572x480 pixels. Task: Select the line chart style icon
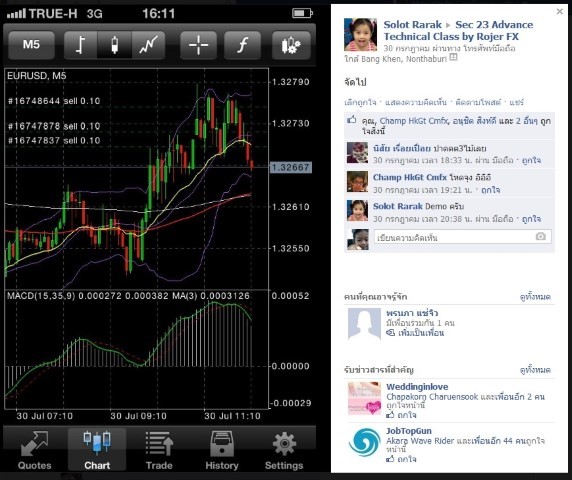tap(148, 45)
